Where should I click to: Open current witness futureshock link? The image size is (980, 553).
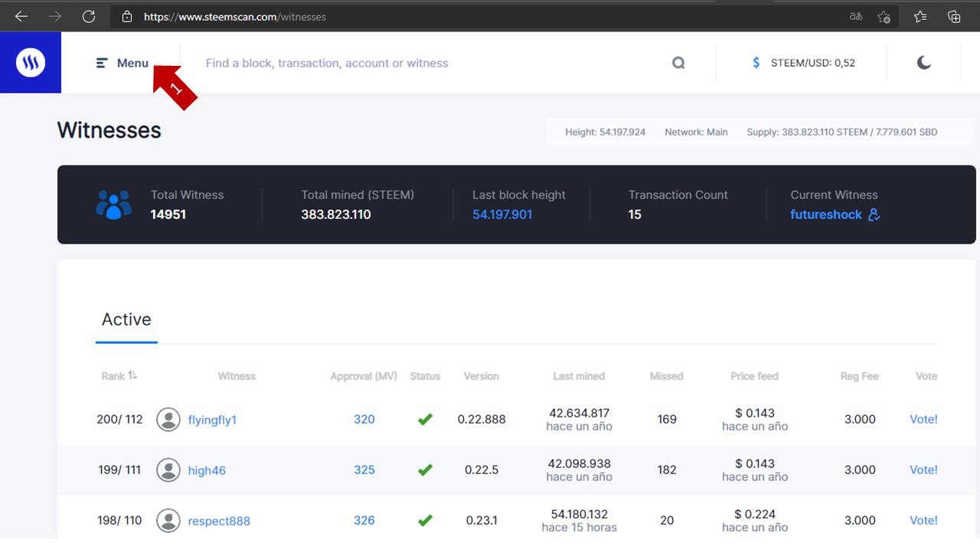(x=826, y=214)
